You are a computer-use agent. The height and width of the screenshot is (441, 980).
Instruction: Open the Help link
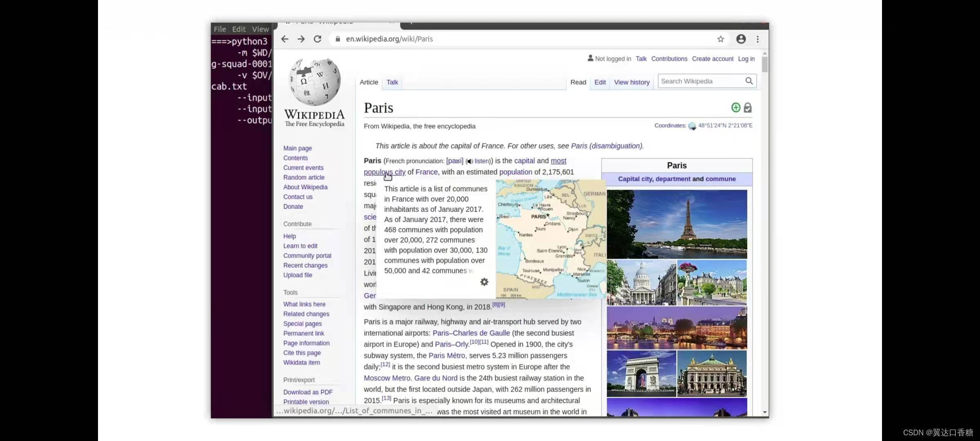click(x=290, y=236)
